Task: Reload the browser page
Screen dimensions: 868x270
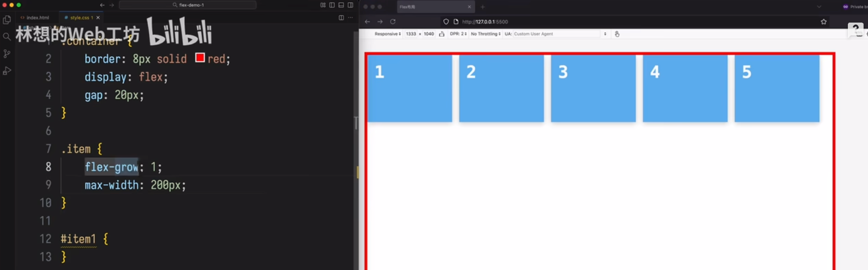Action: tap(393, 22)
